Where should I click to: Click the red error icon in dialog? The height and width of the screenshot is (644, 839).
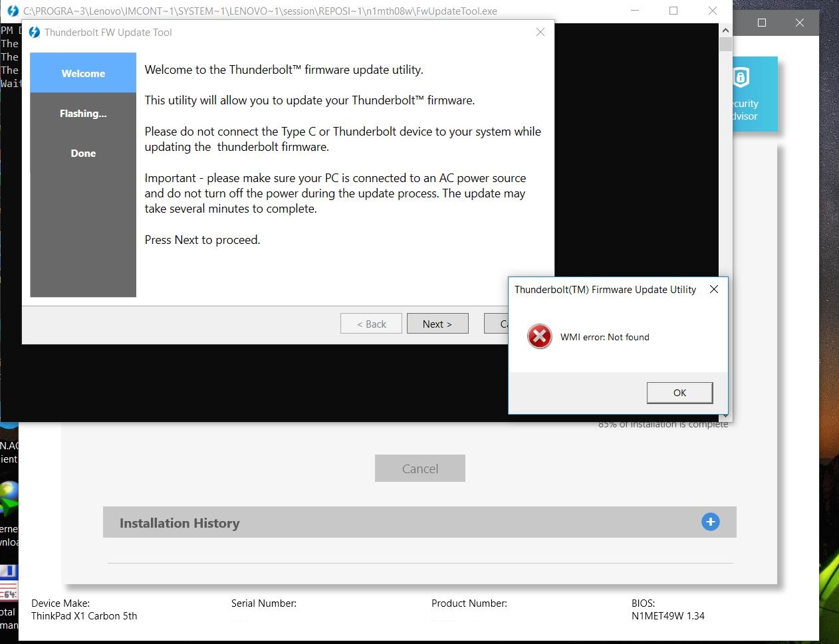click(x=540, y=336)
